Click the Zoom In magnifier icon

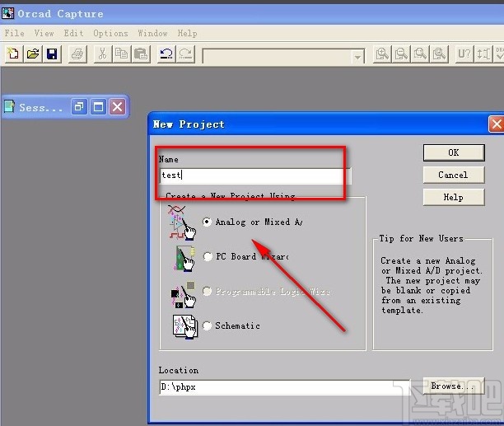pos(382,54)
